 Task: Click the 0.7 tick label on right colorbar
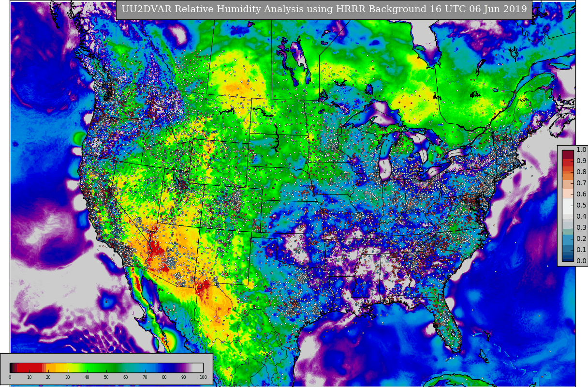(581, 183)
